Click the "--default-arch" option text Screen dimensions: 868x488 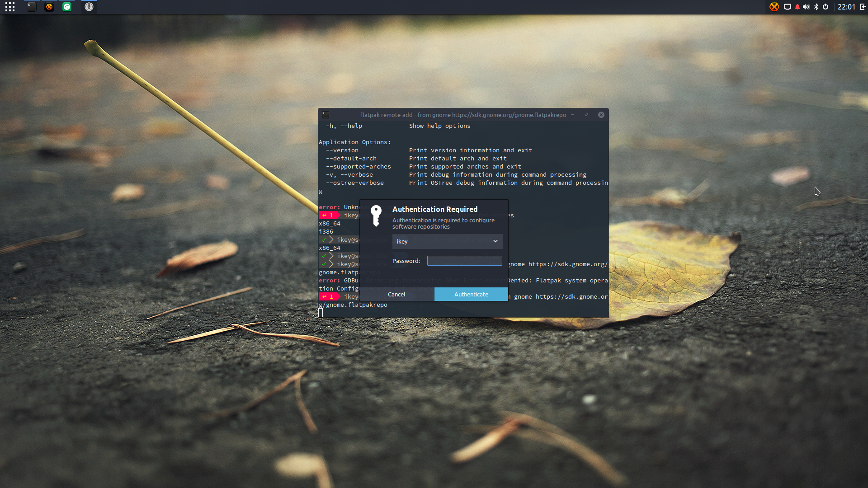[351, 159]
